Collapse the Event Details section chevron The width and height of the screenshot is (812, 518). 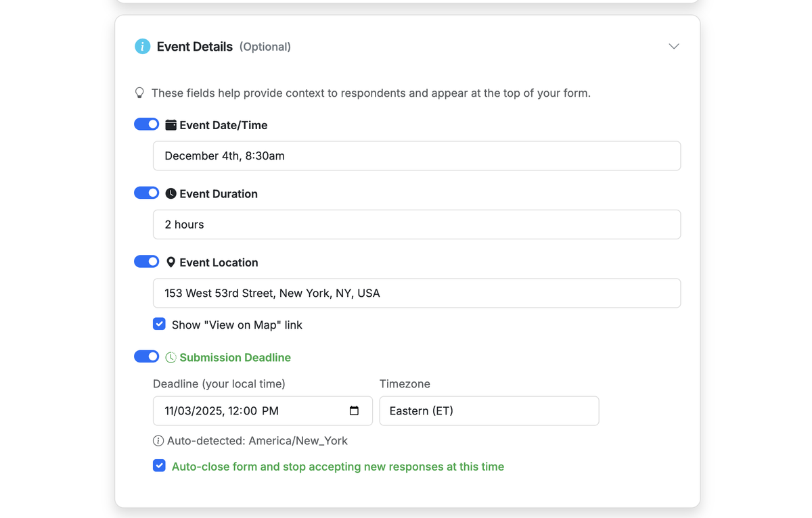[673, 46]
